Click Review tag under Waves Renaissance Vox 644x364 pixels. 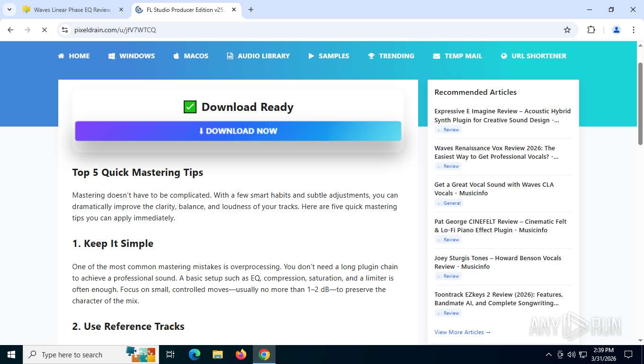pyautogui.click(x=448, y=166)
